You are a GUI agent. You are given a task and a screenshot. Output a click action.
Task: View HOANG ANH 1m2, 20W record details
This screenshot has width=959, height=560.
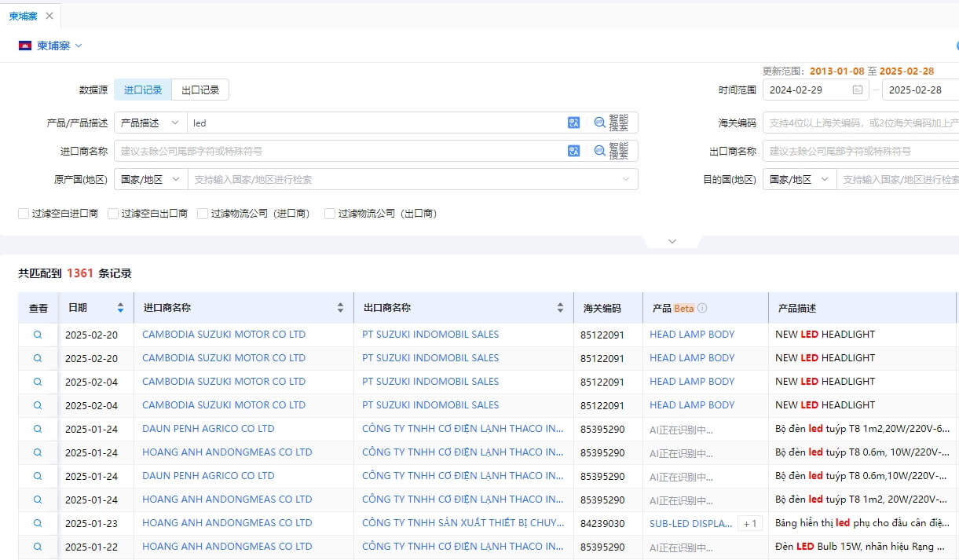38,500
